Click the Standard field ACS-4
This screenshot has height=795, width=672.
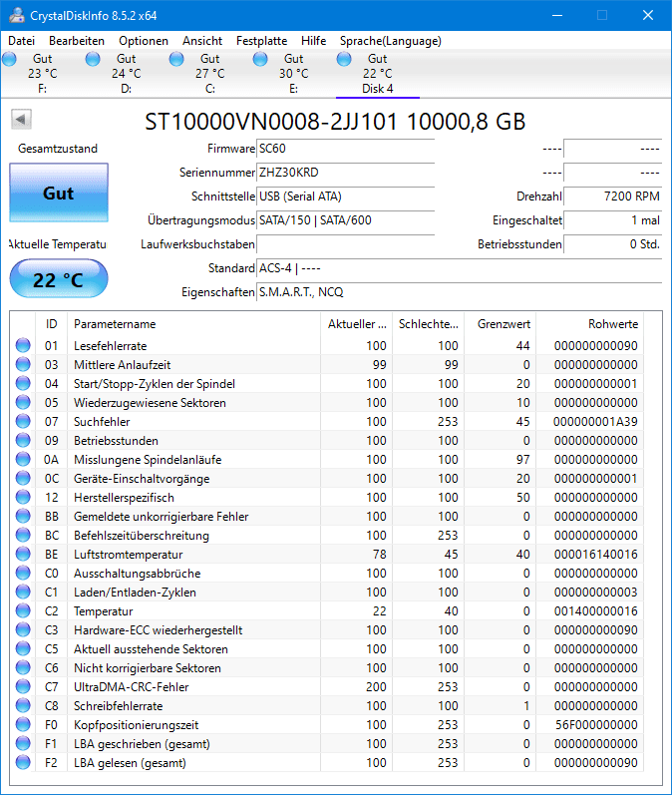coord(460,267)
